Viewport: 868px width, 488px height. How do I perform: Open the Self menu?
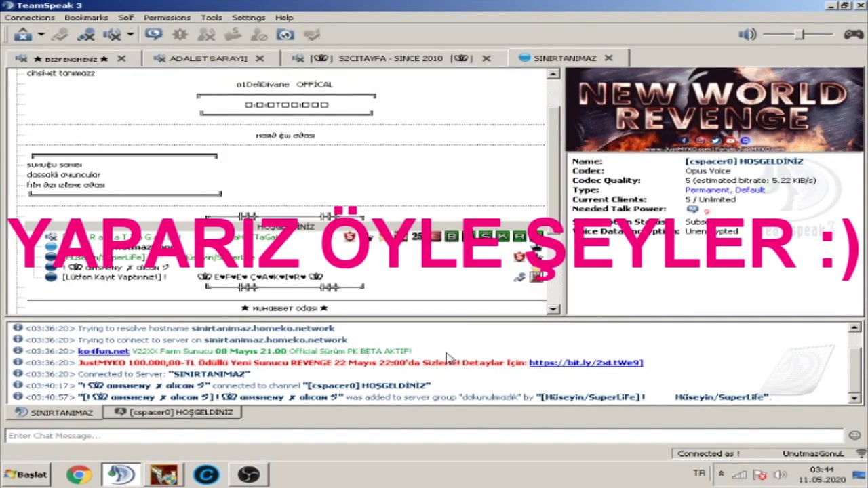click(125, 18)
